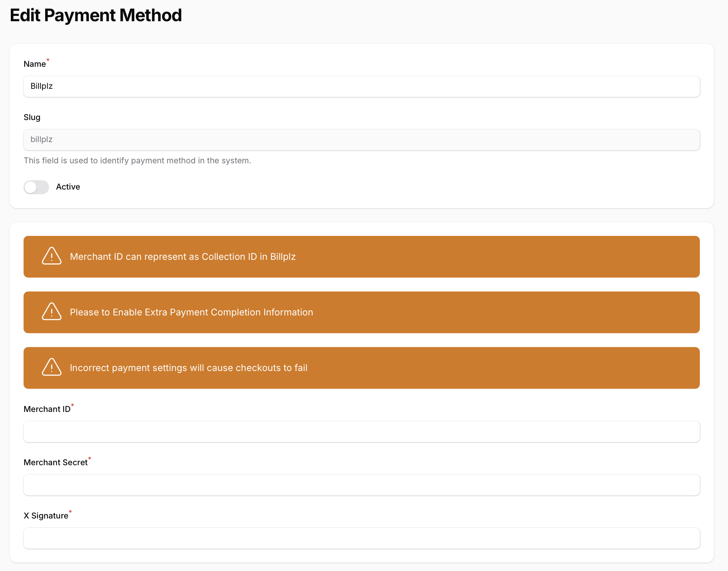Focus the X Signature input field
The image size is (728, 571).
[362, 538]
